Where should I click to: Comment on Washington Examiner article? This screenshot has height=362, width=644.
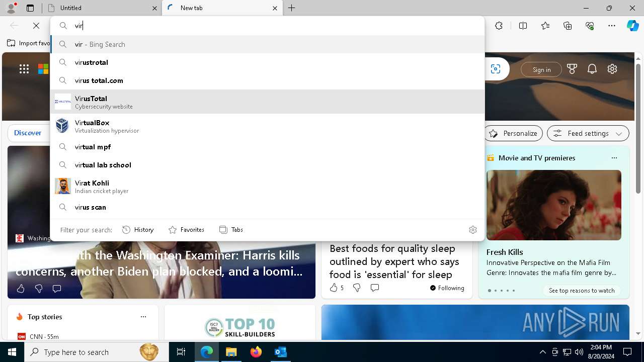[x=57, y=289]
